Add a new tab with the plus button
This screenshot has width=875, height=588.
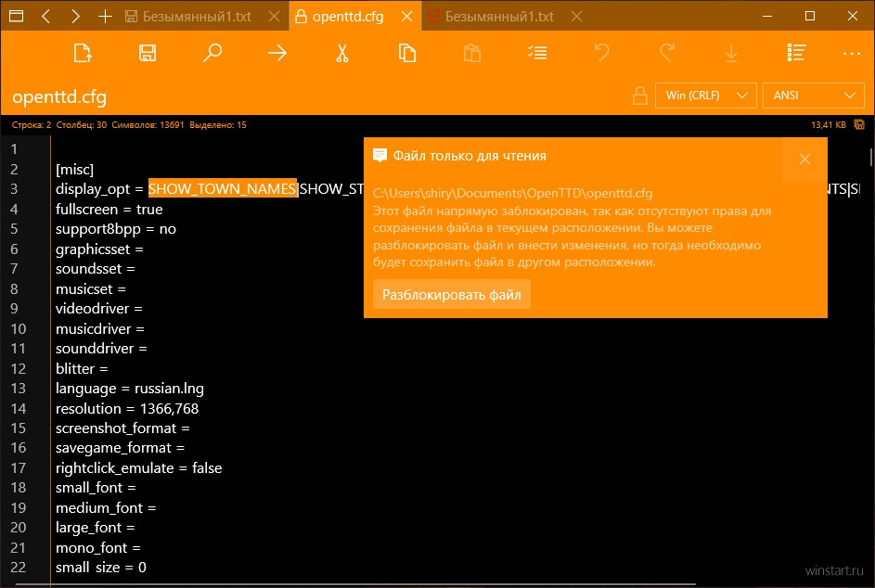coord(105,16)
